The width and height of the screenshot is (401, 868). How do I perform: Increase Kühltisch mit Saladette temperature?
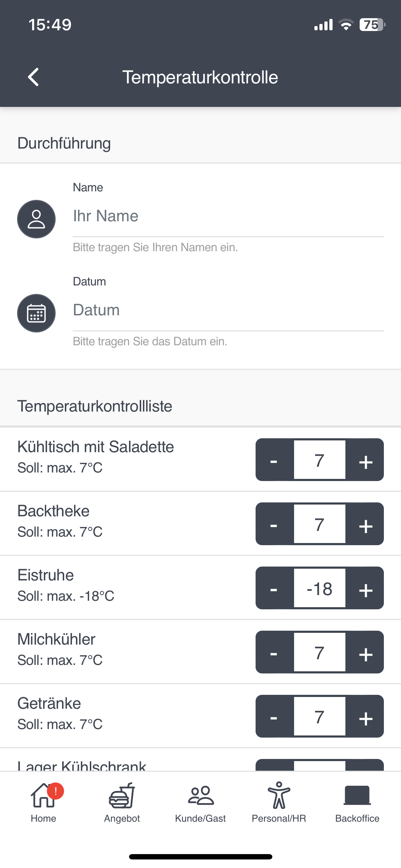[x=365, y=460]
